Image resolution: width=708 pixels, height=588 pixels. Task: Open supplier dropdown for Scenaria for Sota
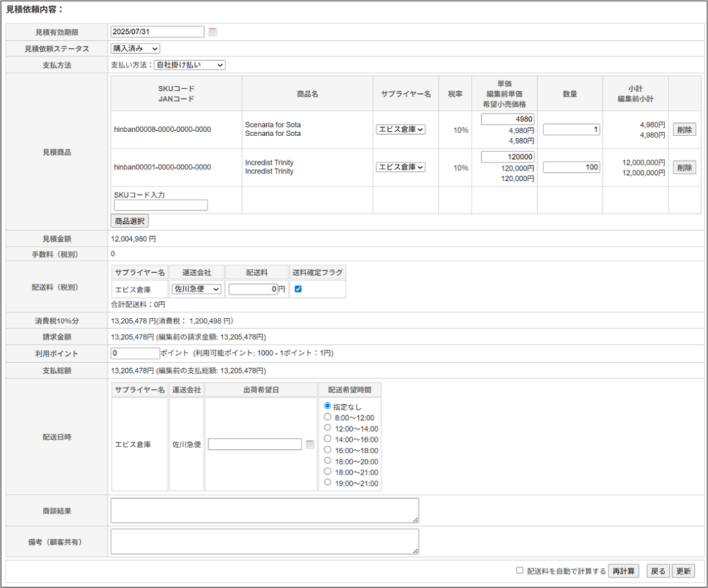coord(400,129)
